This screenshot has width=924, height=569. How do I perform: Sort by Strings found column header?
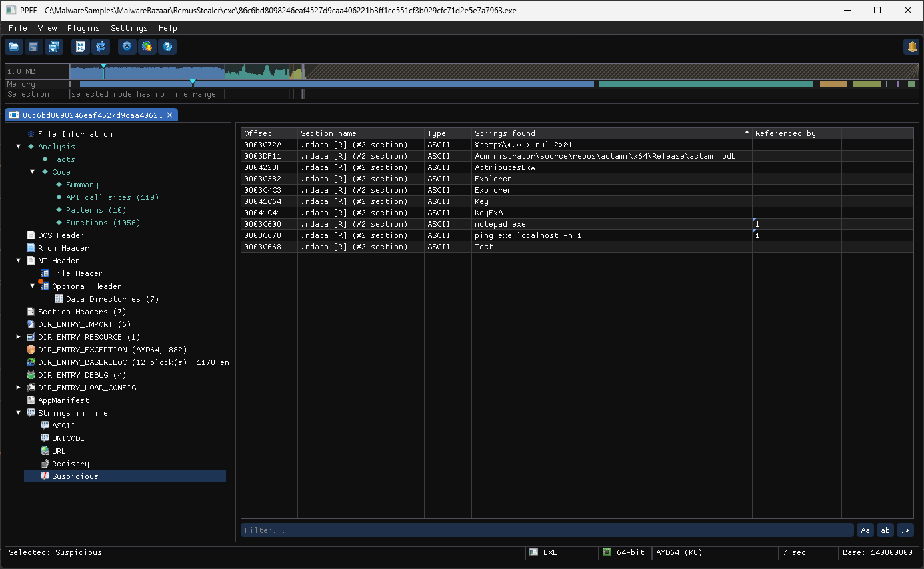(x=612, y=133)
